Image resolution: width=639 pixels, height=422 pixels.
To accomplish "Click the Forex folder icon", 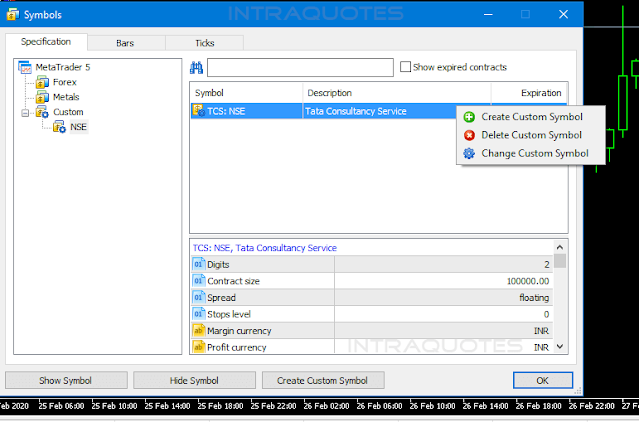I will point(42,82).
